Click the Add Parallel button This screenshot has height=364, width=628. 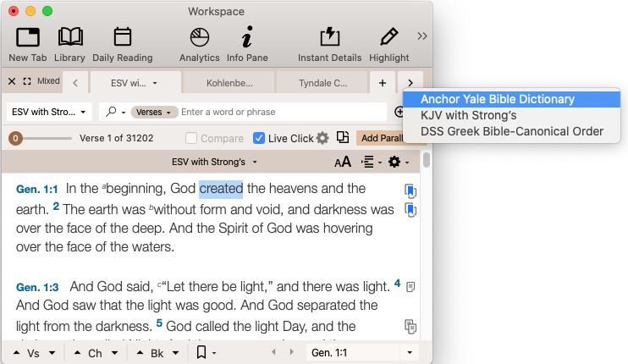tap(381, 138)
